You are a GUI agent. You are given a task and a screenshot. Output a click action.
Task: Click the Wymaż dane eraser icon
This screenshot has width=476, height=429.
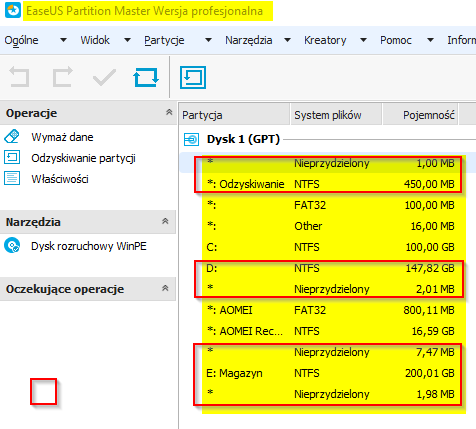12,137
